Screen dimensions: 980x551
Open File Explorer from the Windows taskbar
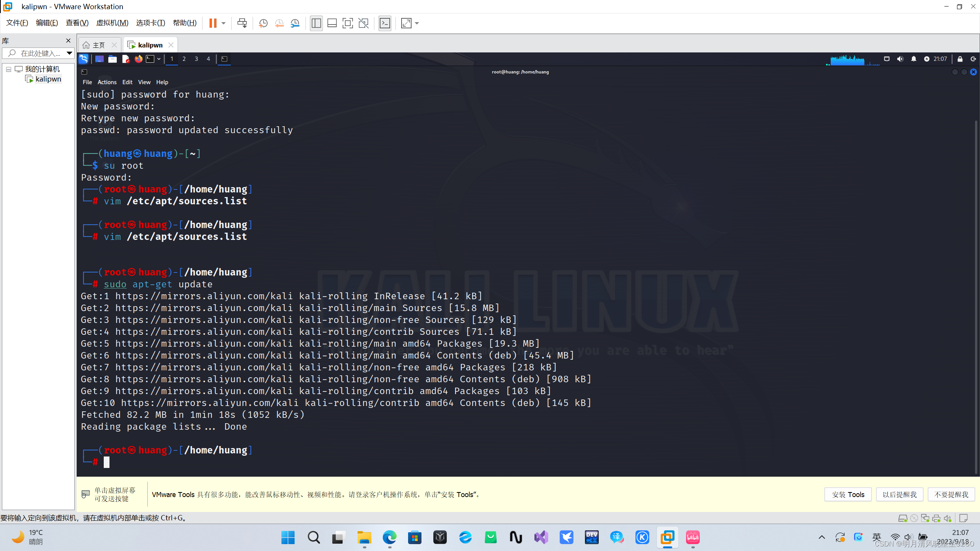point(364,538)
